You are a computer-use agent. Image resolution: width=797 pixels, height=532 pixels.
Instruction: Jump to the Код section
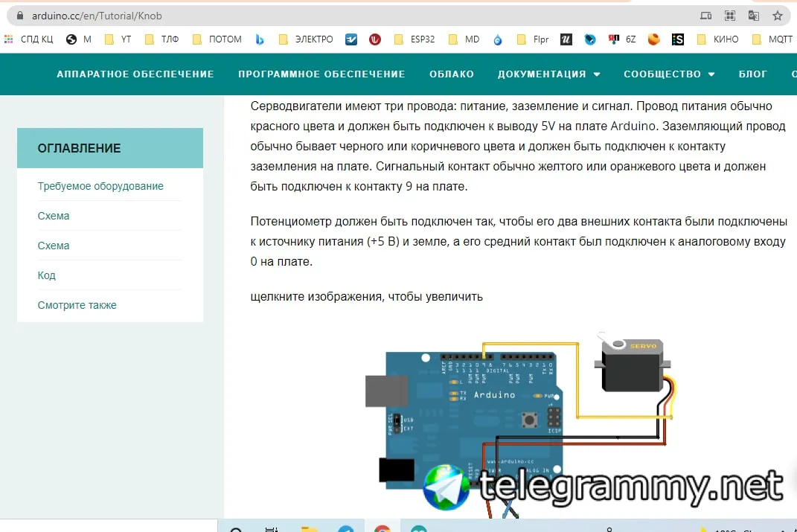46,275
